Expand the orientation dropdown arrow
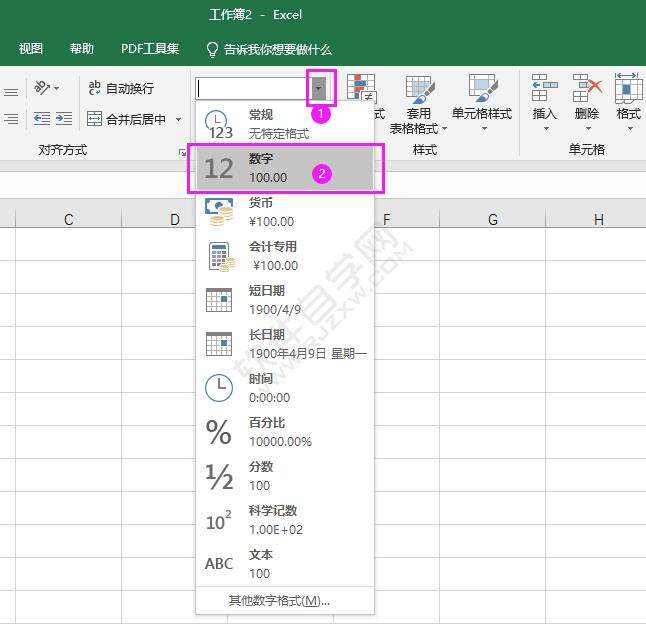 [57, 88]
